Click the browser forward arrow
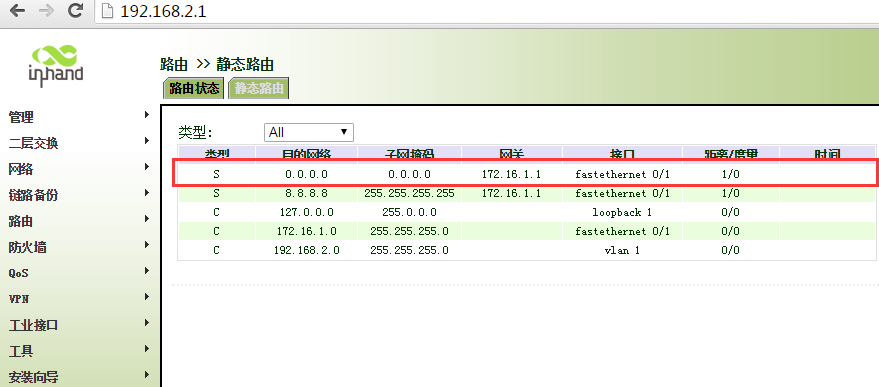The width and height of the screenshot is (879, 387). [46, 11]
